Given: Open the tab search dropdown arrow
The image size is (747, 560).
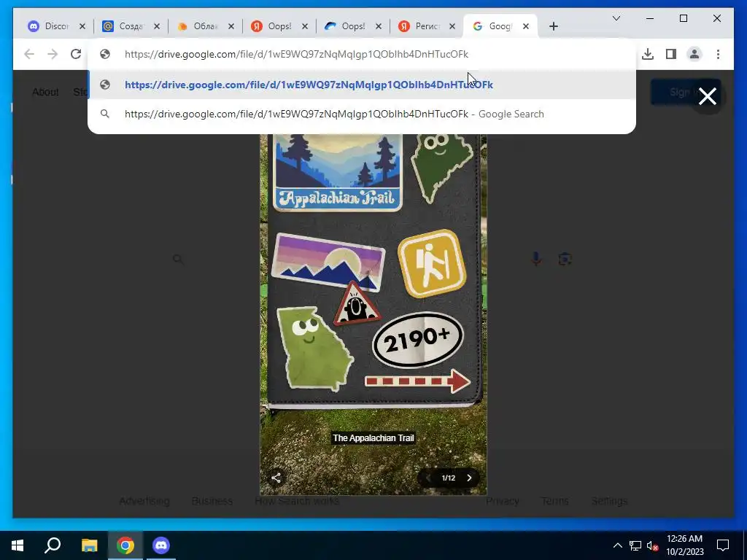Looking at the screenshot, I should point(616,18).
